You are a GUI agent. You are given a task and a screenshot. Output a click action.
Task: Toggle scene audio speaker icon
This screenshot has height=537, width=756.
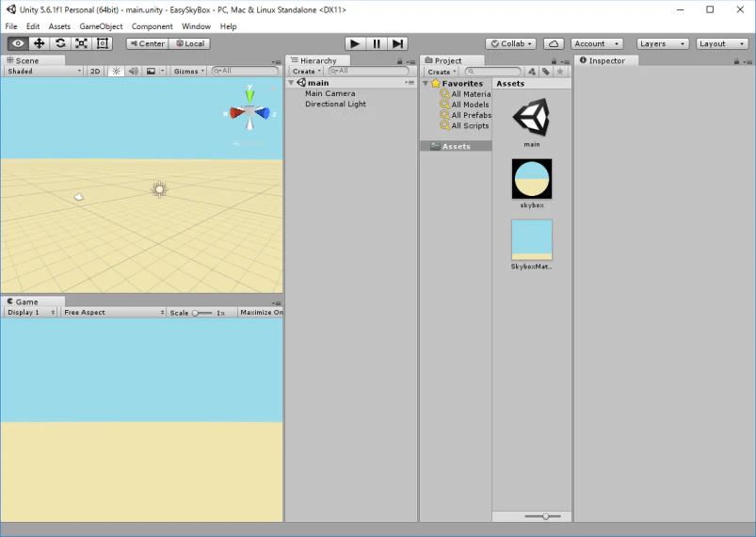(x=133, y=71)
